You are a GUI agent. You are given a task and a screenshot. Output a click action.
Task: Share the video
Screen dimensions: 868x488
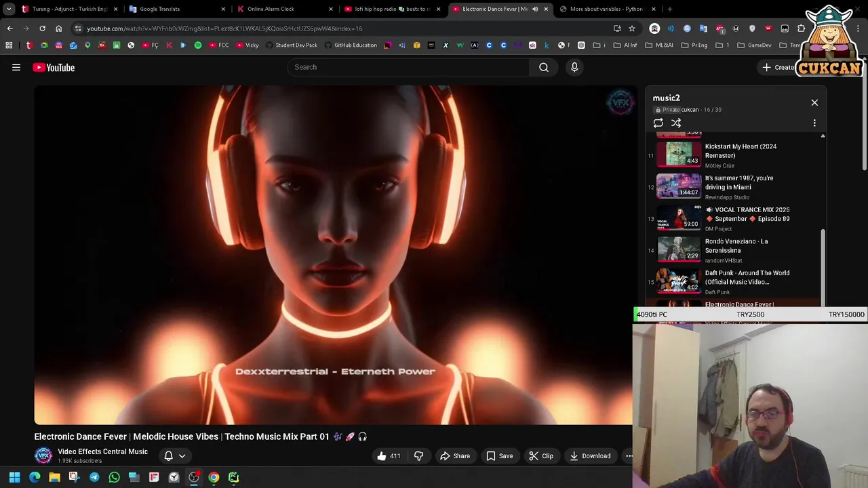pyautogui.click(x=454, y=456)
